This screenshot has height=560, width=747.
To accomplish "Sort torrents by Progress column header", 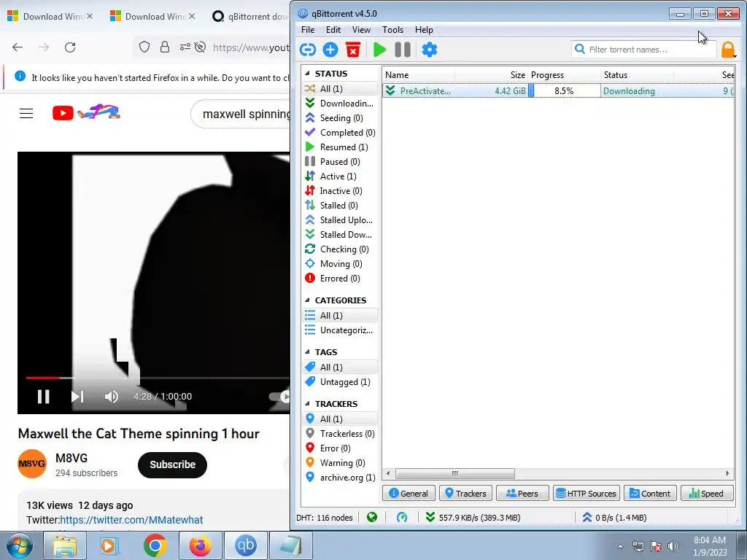I will coord(565,75).
